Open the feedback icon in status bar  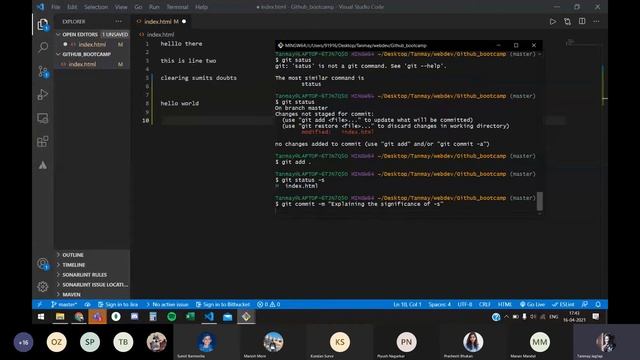[585, 304]
